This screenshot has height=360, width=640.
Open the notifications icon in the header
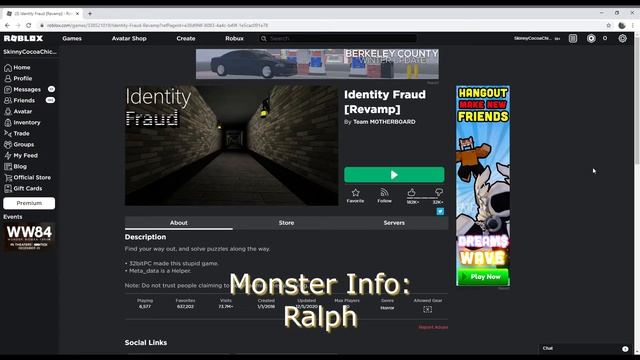(x=573, y=38)
